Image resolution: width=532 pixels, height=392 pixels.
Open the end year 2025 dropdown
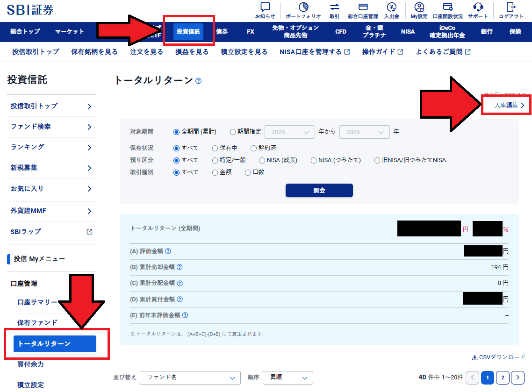[365, 132]
